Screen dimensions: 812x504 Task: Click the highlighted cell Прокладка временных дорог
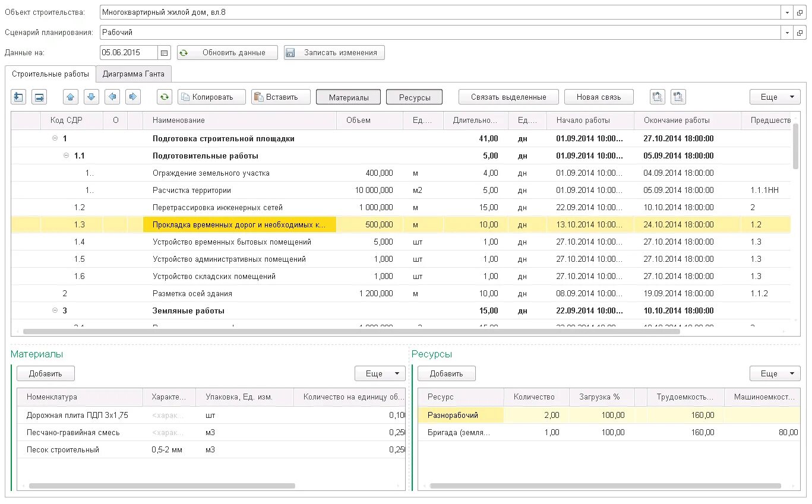coord(240,224)
